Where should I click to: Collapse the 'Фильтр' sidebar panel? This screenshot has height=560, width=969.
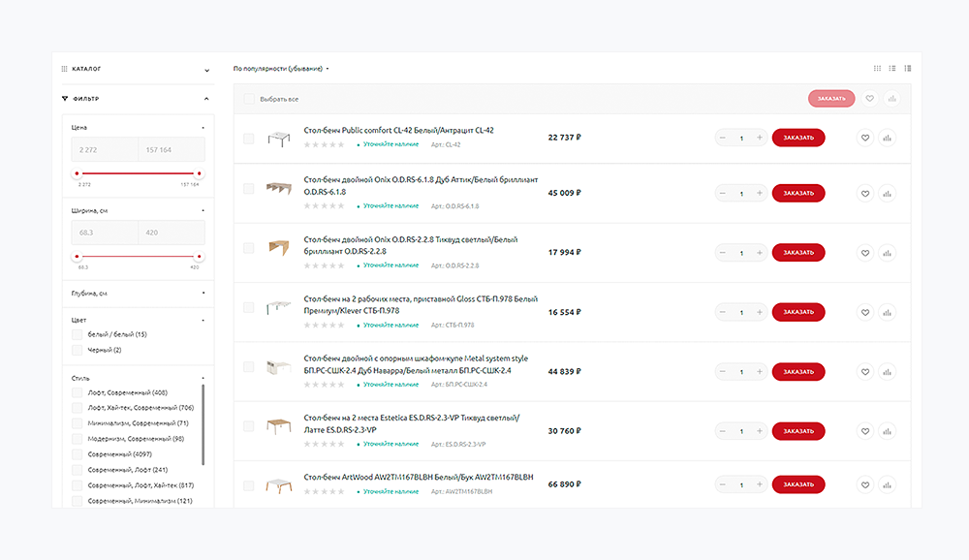click(206, 99)
